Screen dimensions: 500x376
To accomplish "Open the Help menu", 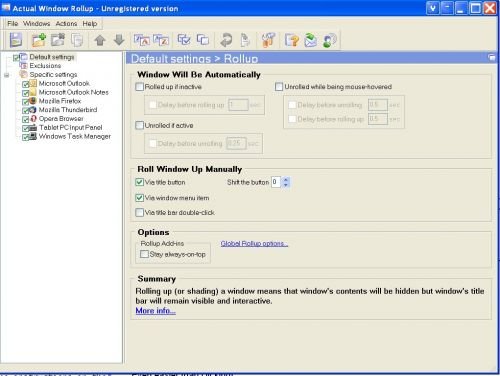I will click(90, 23).
